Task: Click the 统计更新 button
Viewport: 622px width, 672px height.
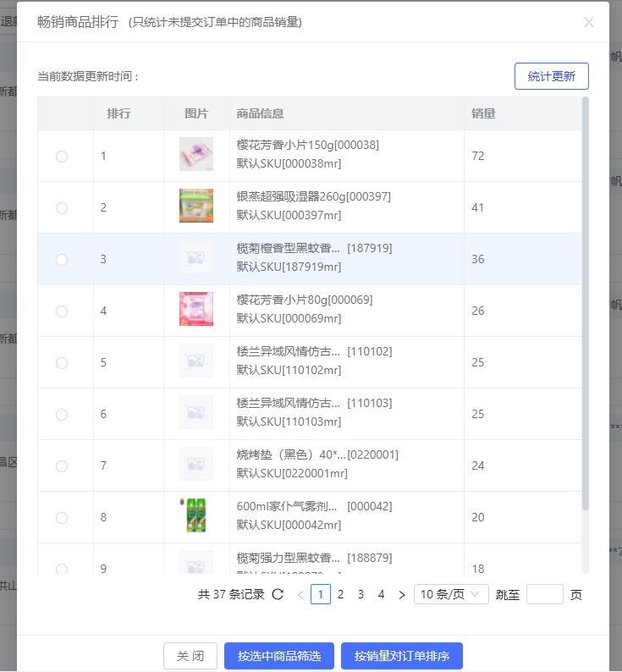Action: click(x=551, y=76)
